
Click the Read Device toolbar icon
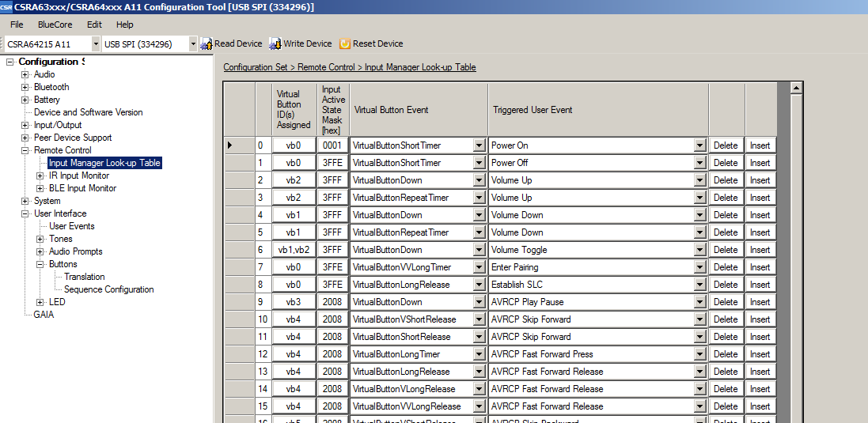207,43
